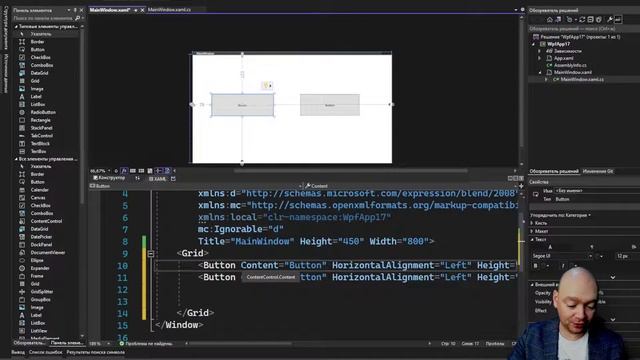The height and width of the screenshot is (360, 640).
Task: Expand the App.xaml node
Action: pyautogui.click(x=540, y=58)
